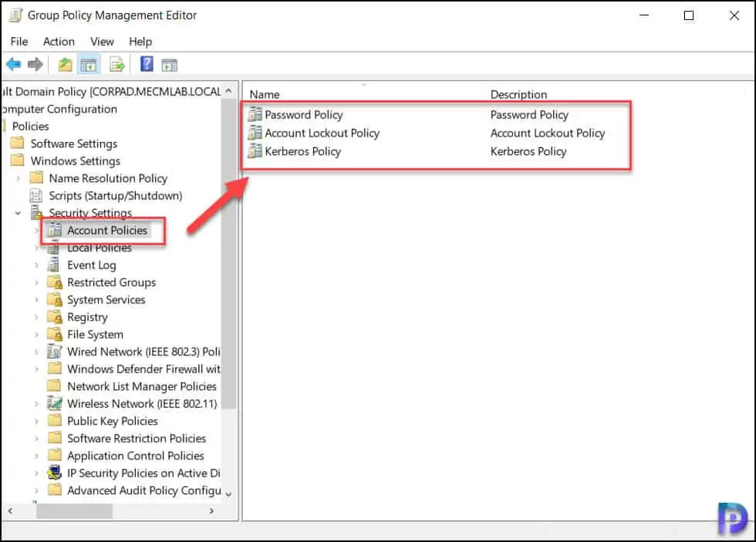Viewport: 756px width, 542px height.
Task: Open the Help menu
Action: pyautogui.click(x=140, y=42)
